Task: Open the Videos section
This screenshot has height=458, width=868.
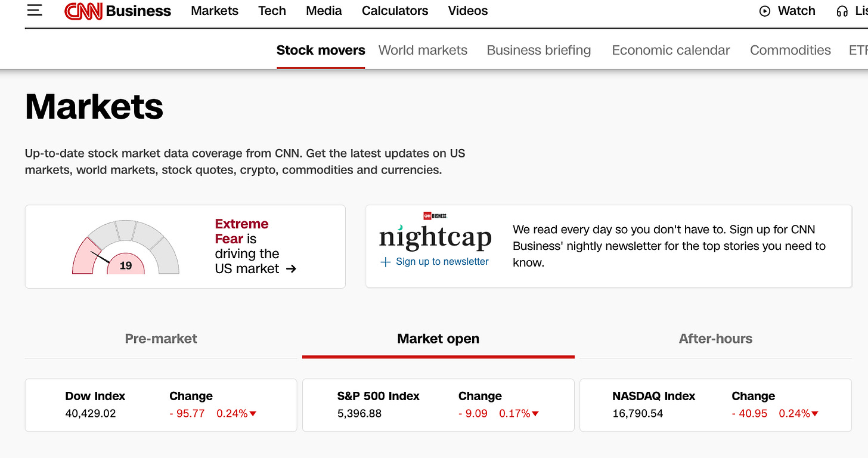Action: tap(468, 11)
